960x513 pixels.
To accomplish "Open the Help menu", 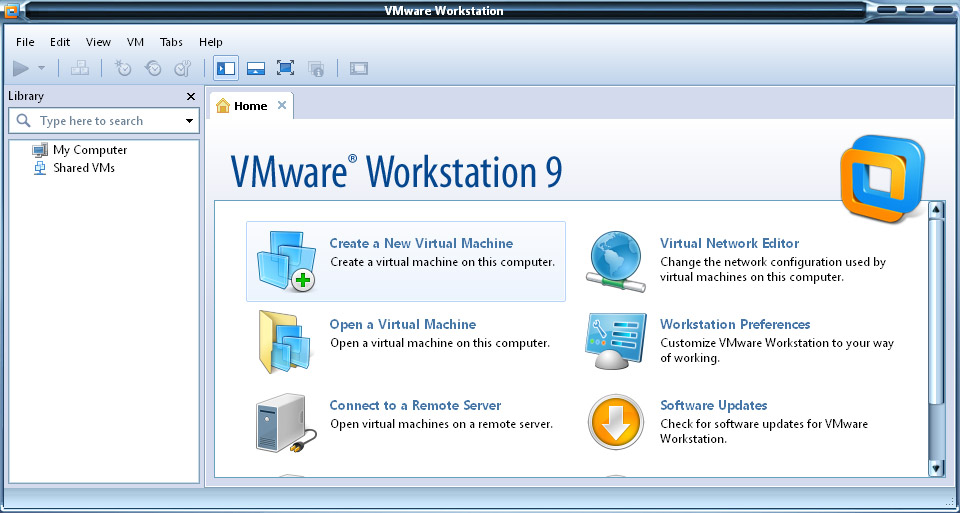I will 211,42.
